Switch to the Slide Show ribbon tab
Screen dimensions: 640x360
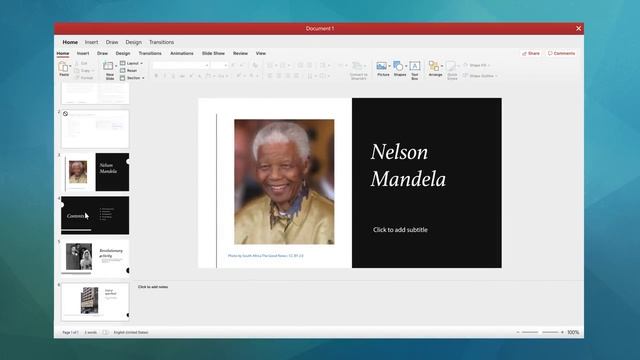[x=213, y=53]
